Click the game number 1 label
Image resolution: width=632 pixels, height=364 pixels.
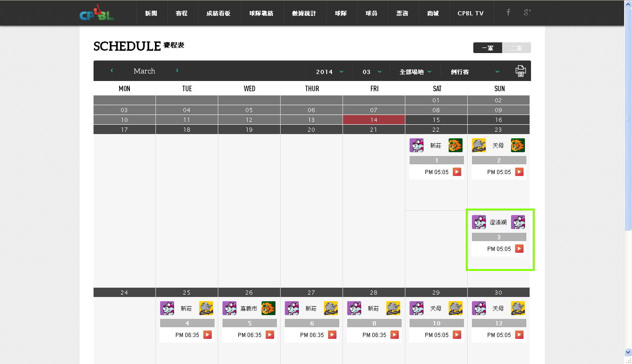pyautogui.click(x=437, y=160)
